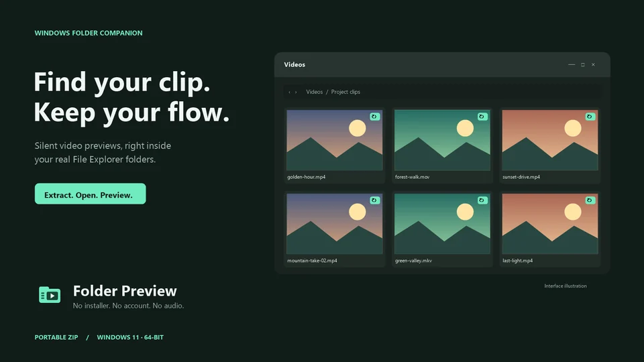
Task: Click preview badge icon on forest-walk.mov
Action: click(482, 117)
